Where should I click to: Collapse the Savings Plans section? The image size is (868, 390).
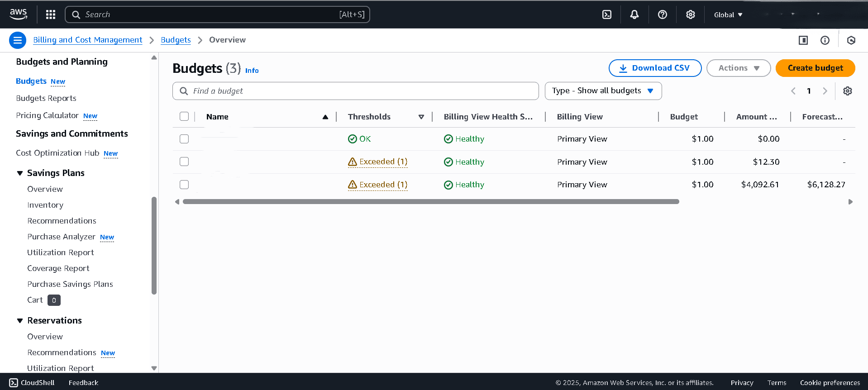(20, 173)
